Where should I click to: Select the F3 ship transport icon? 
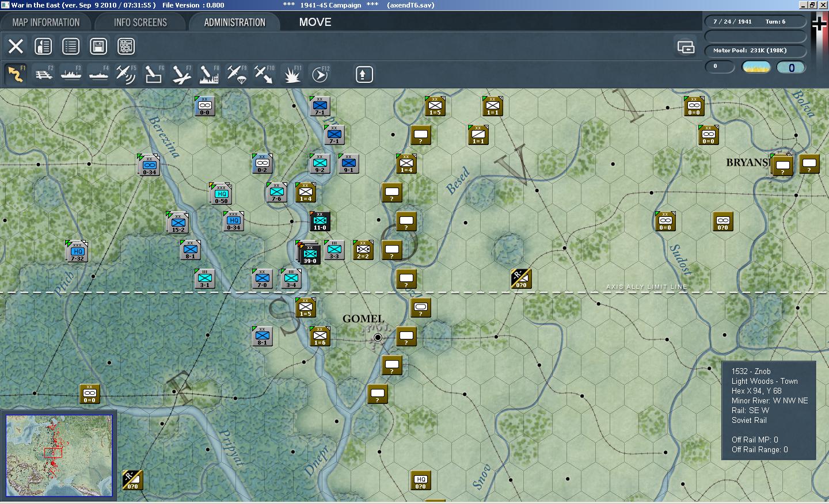click(x=71, y=74)
